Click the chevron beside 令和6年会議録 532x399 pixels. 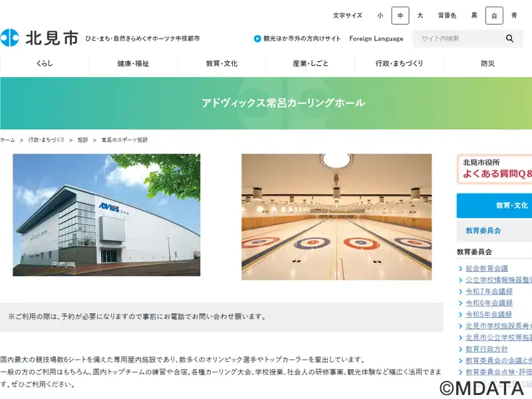(x=460, y=303)
